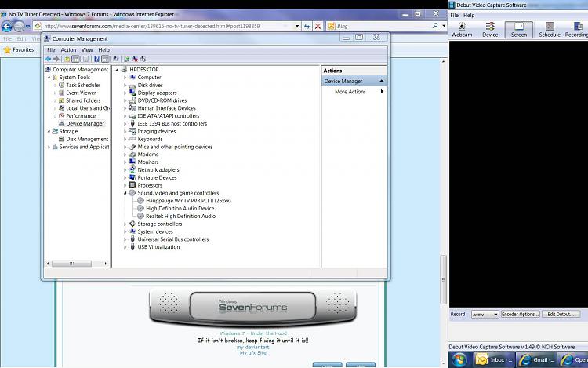
Task: Open the Gmail Internet Explorer taskbar button
Action: coord(536,359)
